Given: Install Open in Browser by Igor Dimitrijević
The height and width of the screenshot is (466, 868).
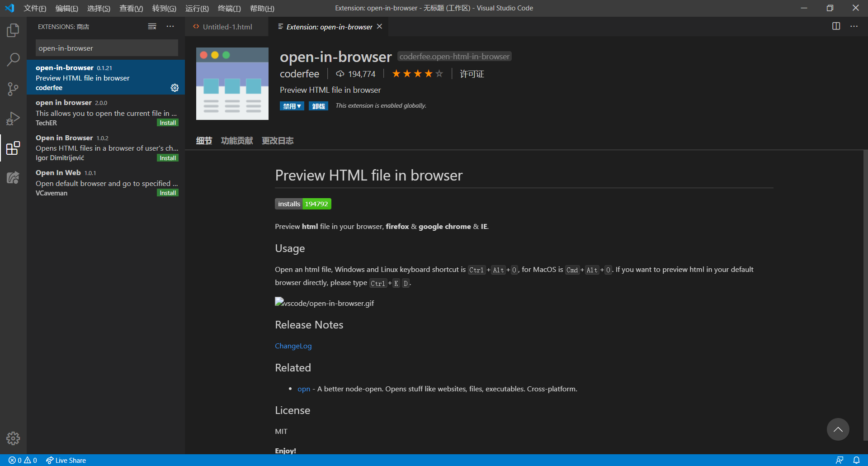Looking at the screenshot, I should (168, 158).
